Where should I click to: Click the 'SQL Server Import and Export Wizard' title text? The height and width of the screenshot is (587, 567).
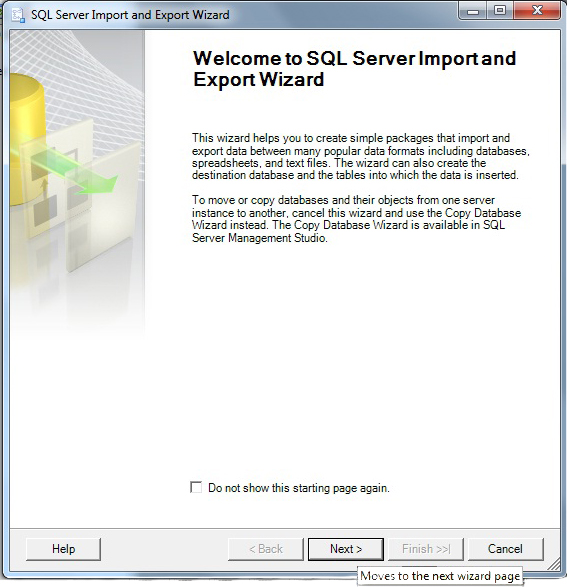(x=130, y=15)
